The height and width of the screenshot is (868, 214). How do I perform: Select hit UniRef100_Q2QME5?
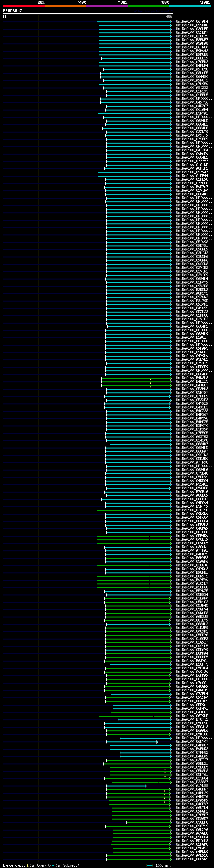[x=192, y=29]
